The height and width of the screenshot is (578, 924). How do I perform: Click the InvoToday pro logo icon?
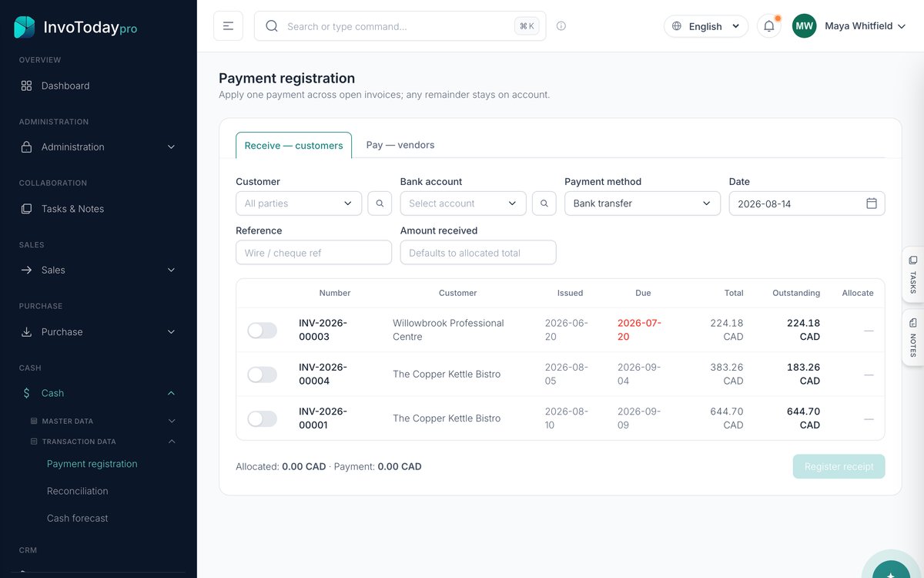(x=25, y=27)
